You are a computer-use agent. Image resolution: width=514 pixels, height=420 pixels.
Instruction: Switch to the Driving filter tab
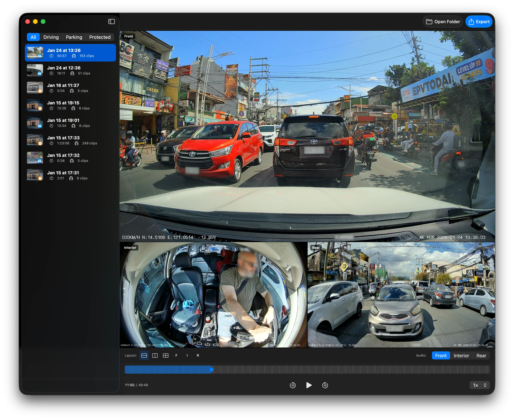tap(51, 37)
